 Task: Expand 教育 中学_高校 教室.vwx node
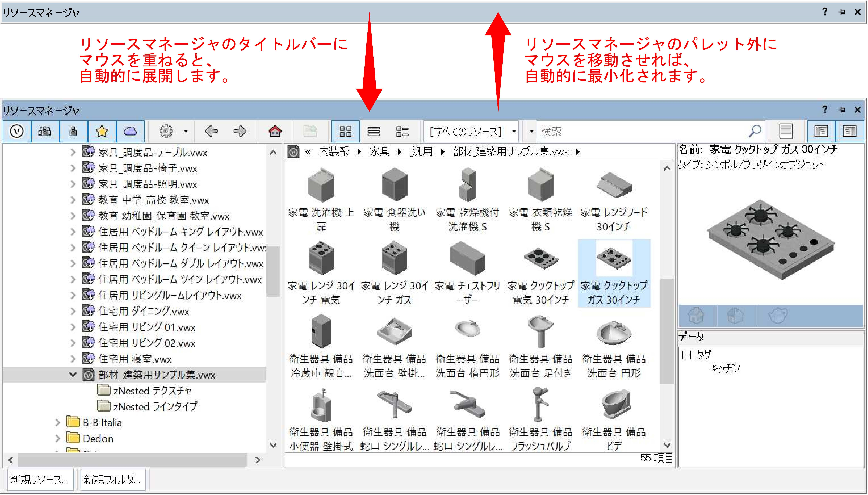(73, 200)
